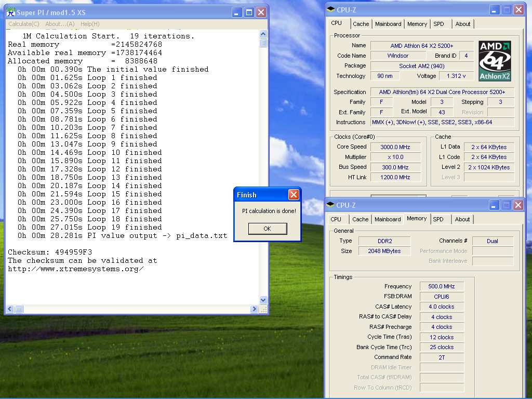
Task: Click the Super PI title bar icon
Action: pos(11,12)
